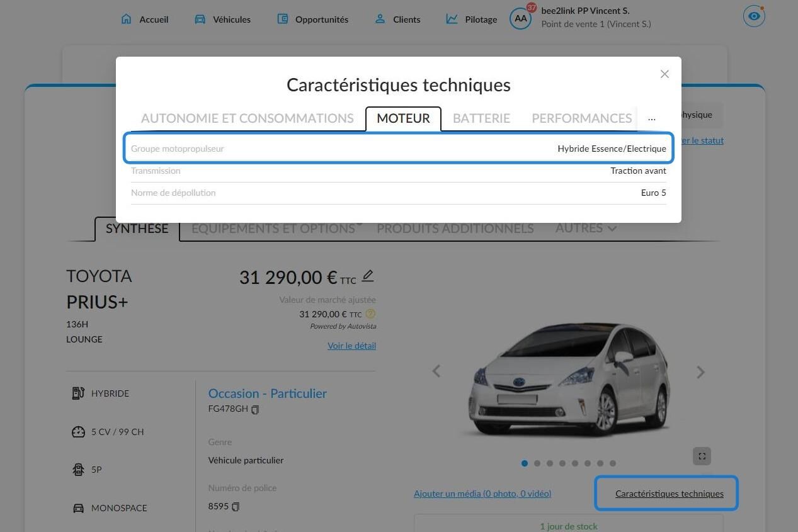Show next vehicle photo with right arrow

pyautogui.click(x=700, y=372)
